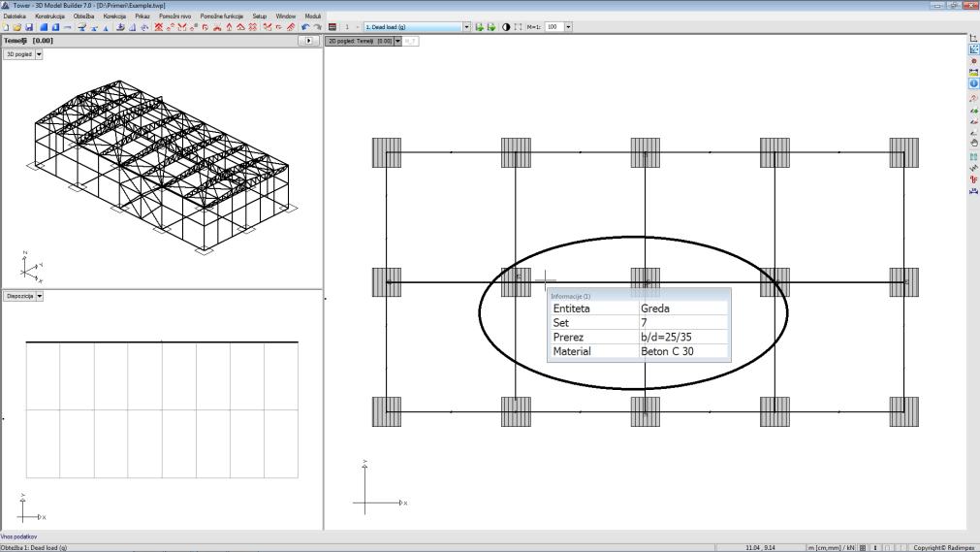980x552 pixels.
Task: Open a file using the folder icon
Action: pos(16,27)
